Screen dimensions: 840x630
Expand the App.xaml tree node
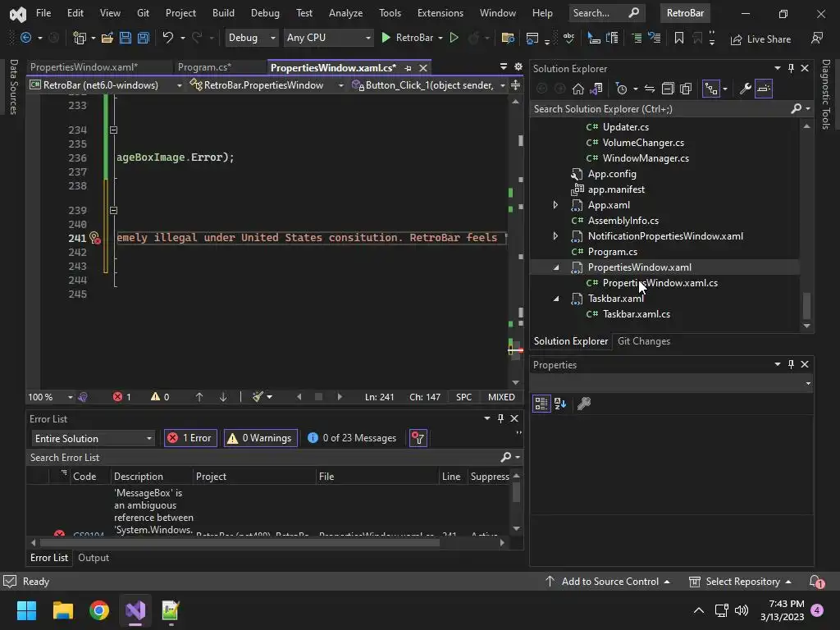555,204
